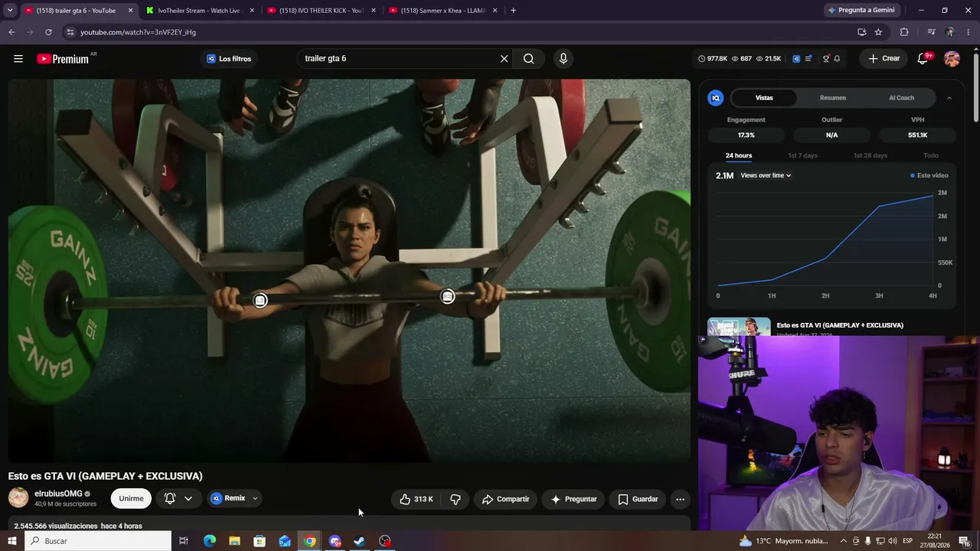
Task: Open the Windows Start menu
Action: [x=11, y=541]
